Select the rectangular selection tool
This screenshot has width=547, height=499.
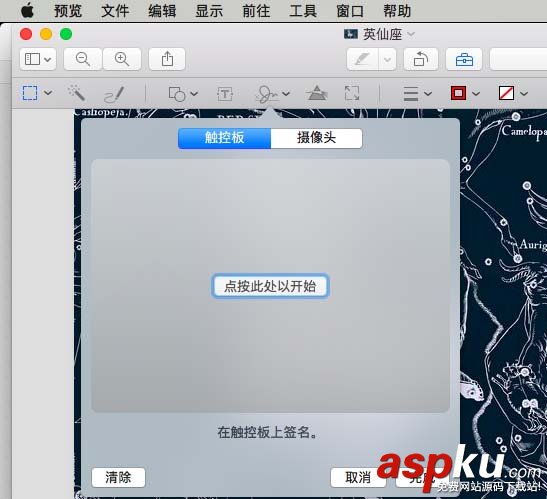30,93
